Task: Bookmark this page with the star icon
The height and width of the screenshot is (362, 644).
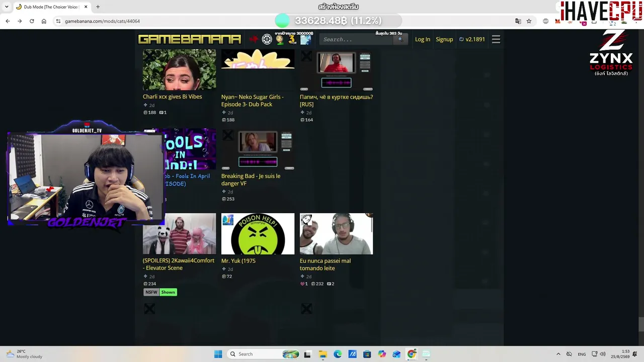Action: 529,21
